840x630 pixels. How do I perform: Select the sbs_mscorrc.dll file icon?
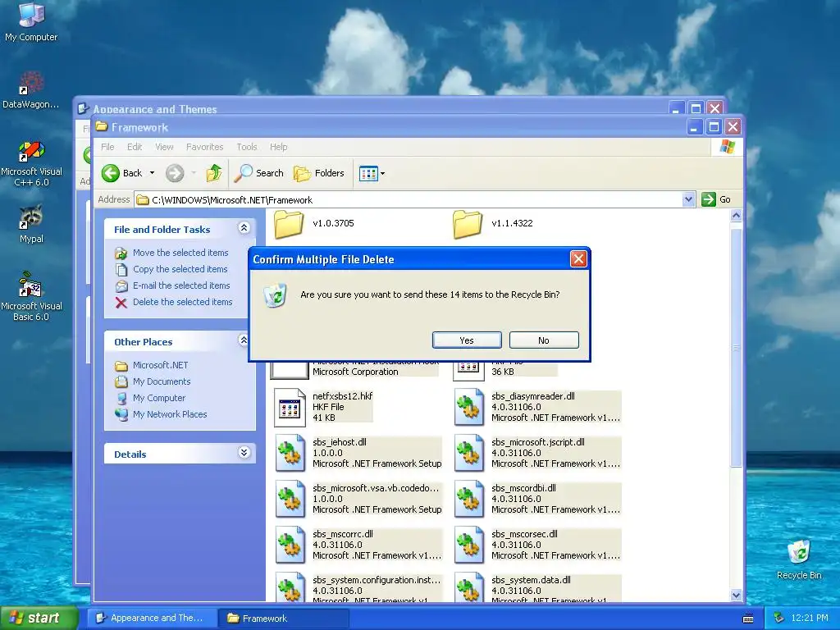coord(290,546)
